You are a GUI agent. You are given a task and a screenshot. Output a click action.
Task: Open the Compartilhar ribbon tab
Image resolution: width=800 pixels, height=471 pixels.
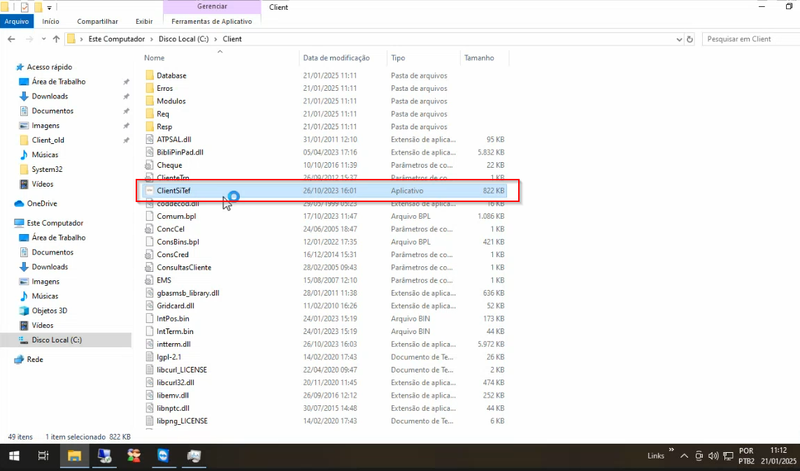click(x=97, y=21)
